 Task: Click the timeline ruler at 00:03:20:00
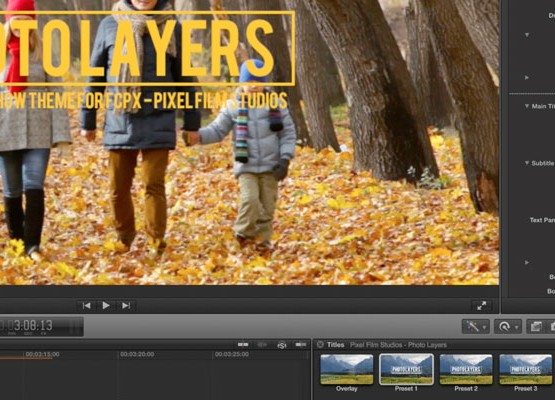(x=137, y=354)
